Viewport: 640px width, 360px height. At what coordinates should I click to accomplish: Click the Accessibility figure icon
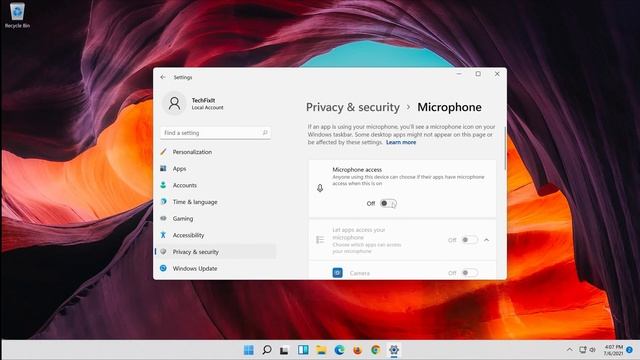click(163, 235)
